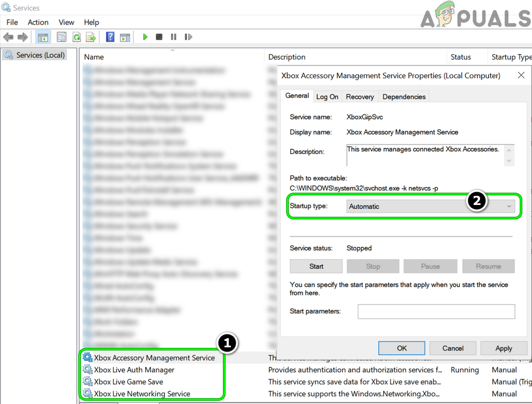
Task: Click the Apply button
Action: (x=504, y=348)
